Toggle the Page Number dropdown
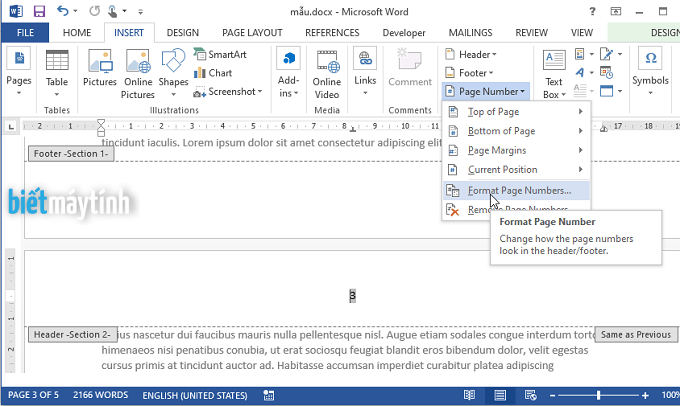 click(x=486, y=92)
